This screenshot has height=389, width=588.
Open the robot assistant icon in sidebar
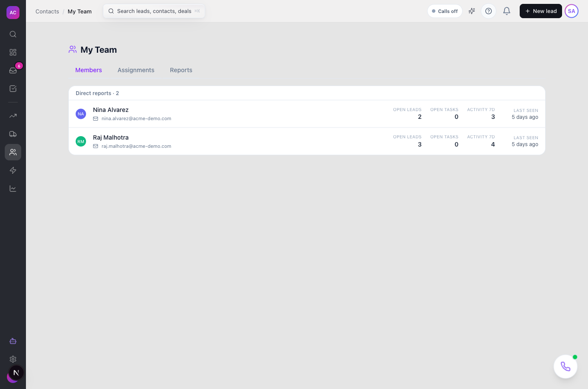13,341
